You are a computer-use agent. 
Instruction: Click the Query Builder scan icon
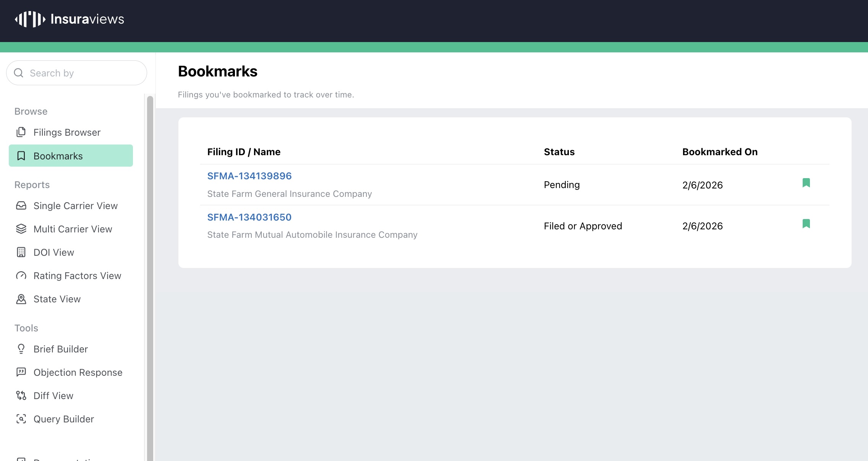(21, 419)
